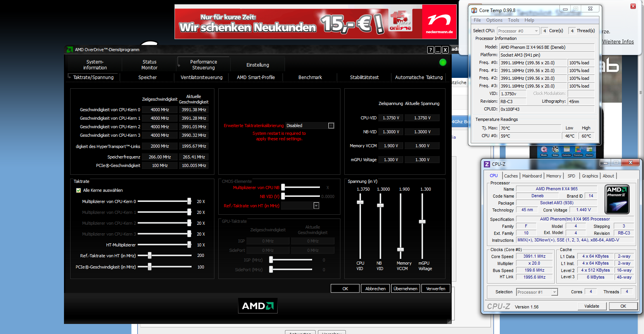Click the CPU-Z purple Z title icon
Viewport: 644px width, 334px height.
[x=487, y=164]
